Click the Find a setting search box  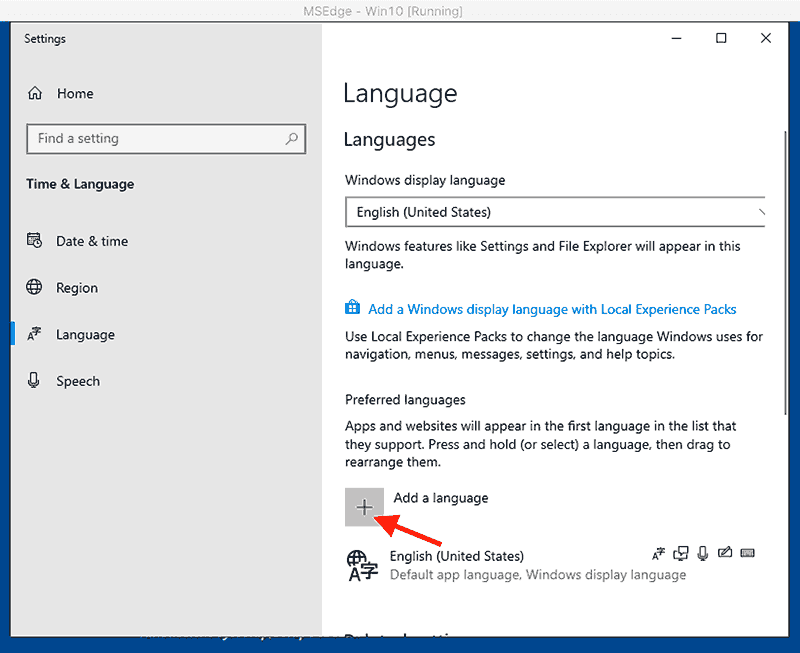155,139
